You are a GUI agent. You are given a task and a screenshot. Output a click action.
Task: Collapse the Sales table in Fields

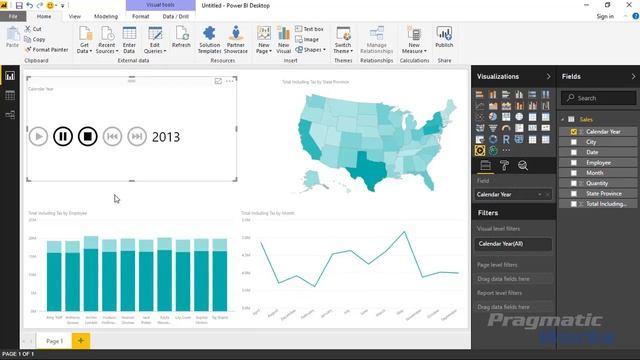click(563, 120)
